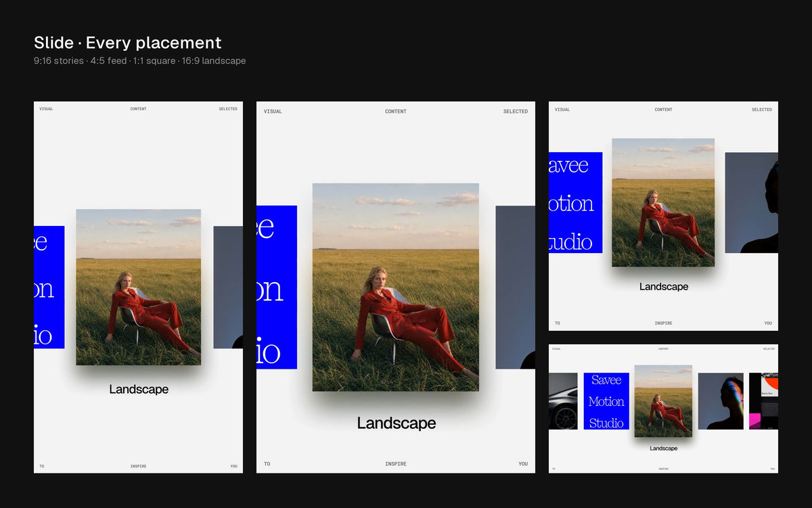Click "INSPIRE" in the 4:5 feed slide footer
The height and width of the screenshot is (508, 812).
[396, 464]
